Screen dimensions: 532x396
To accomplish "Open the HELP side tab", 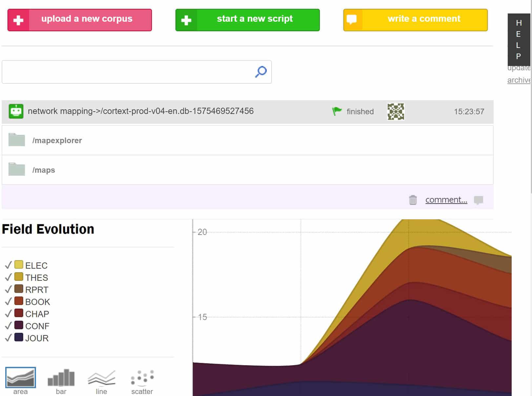I will [519, 39].
